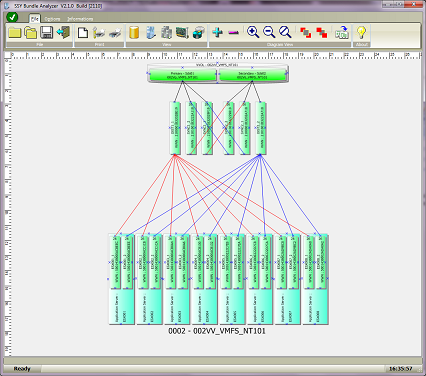This screenshot has height=376, width=426.
Task: Click the 0002 - 002VV_VMFS_NT101 diagram label
Action: [x=217, y=331]
